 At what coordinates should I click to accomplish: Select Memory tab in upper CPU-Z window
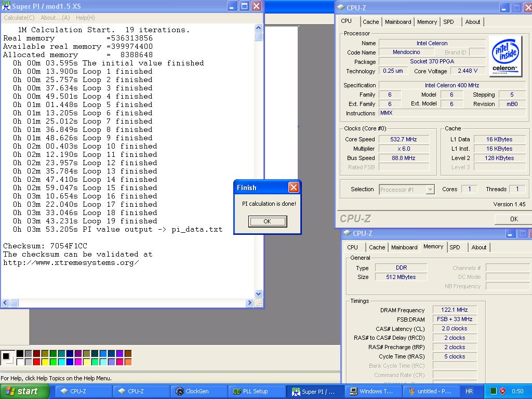pyautogui.click(x=427, y=22)
